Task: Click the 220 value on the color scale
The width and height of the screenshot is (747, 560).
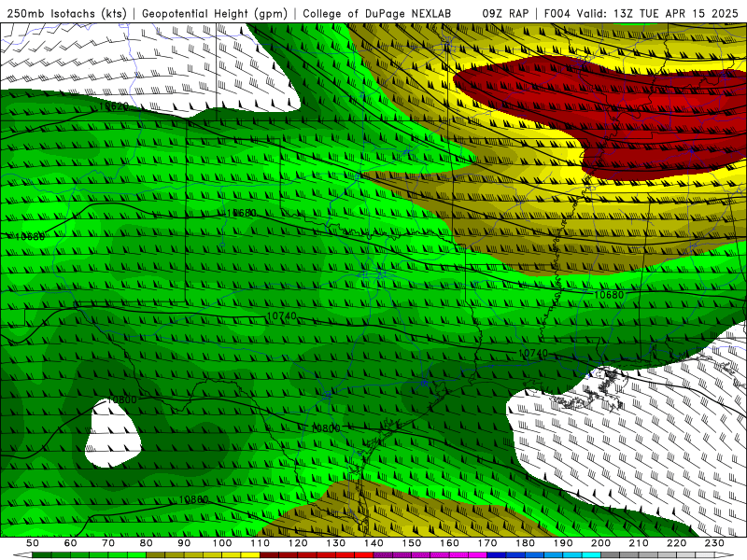Action: tap(676, 543)
